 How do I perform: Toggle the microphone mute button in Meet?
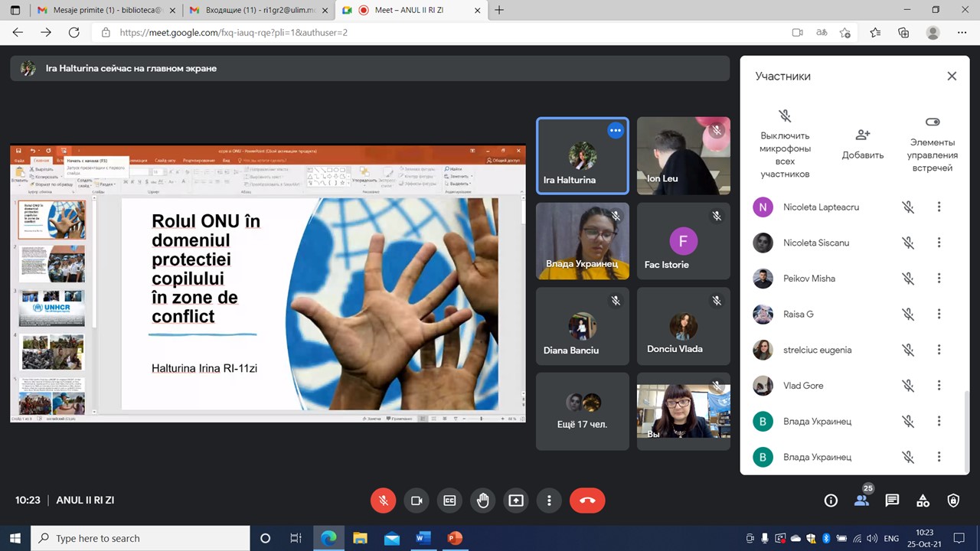click(x=384, y=500)
